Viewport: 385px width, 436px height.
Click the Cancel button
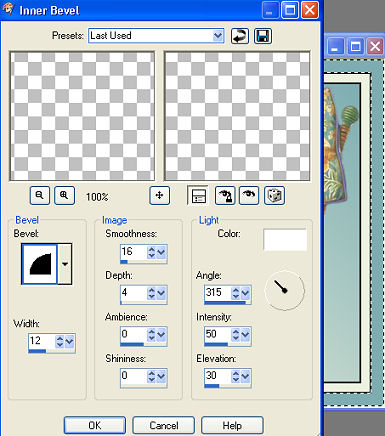click(x=163, y=425)
